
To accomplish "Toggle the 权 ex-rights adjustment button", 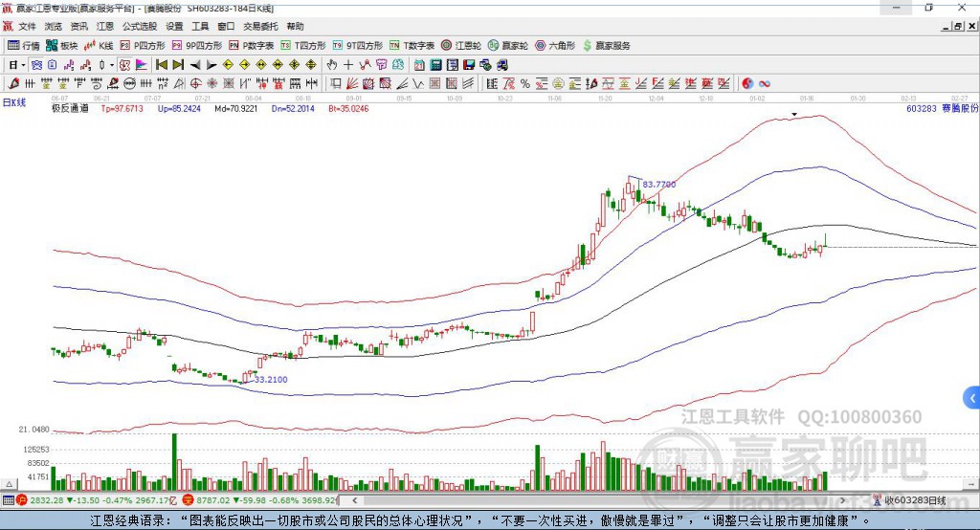I will pyautogui.click(x=125, y=65).
